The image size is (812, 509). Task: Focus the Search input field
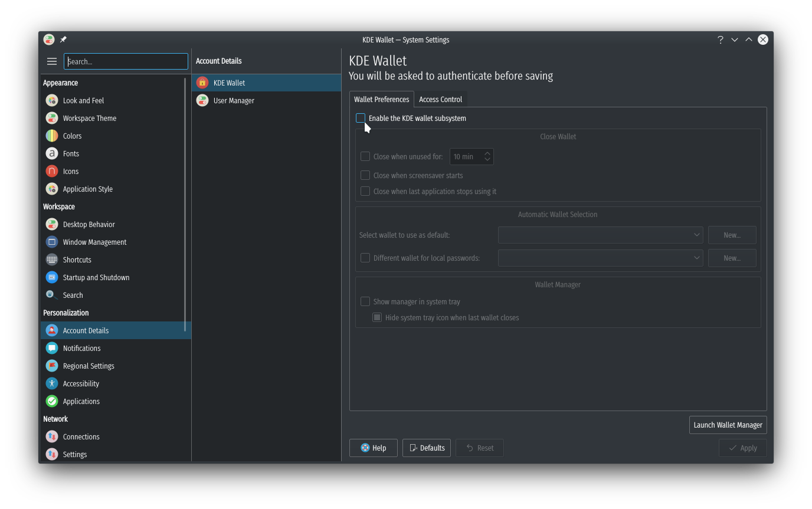126,61
